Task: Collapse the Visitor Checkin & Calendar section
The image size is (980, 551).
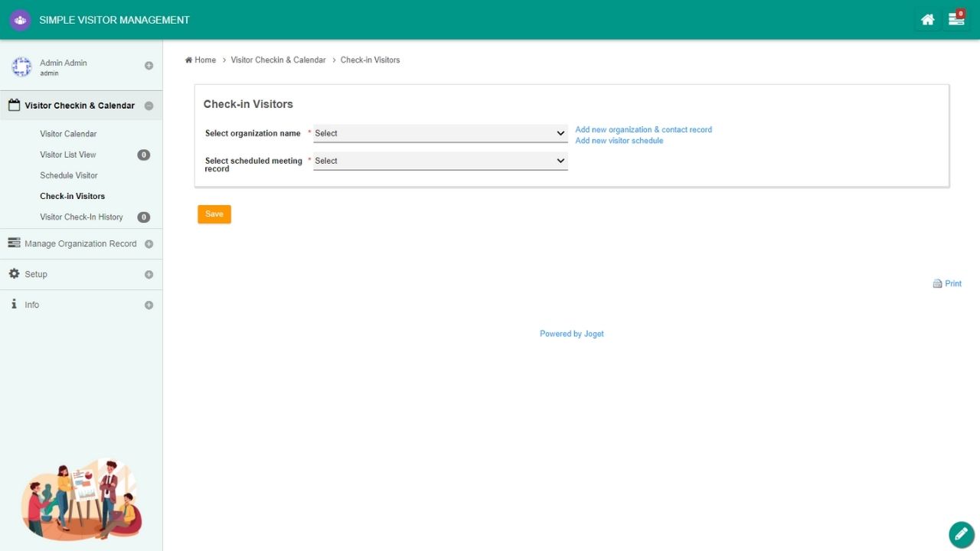Action: [149, 106]
